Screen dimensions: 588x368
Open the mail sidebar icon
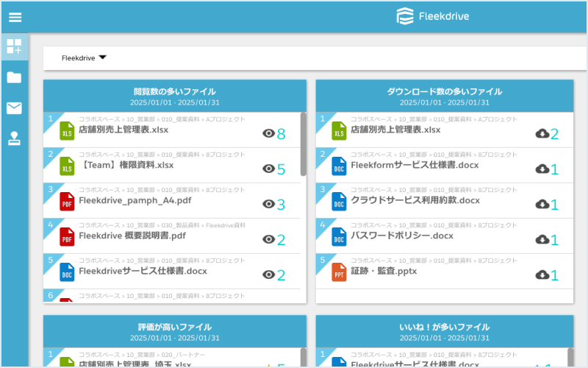[x=14, y=108]
